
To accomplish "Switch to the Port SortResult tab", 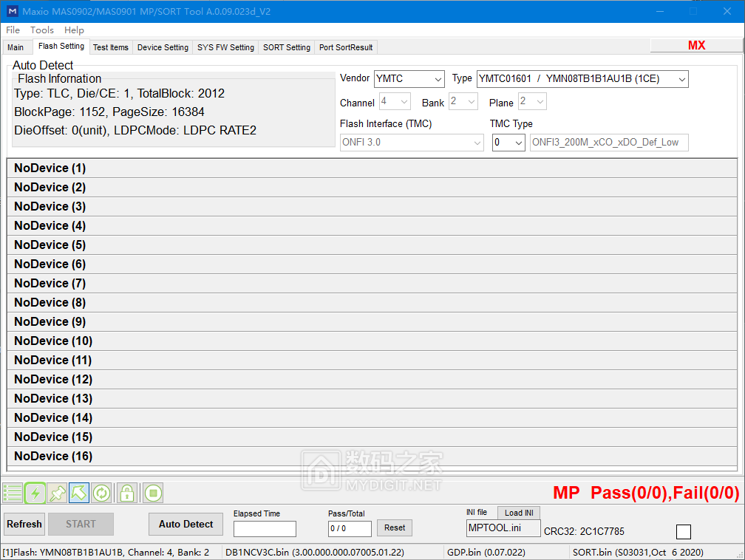I will (346, 47).
